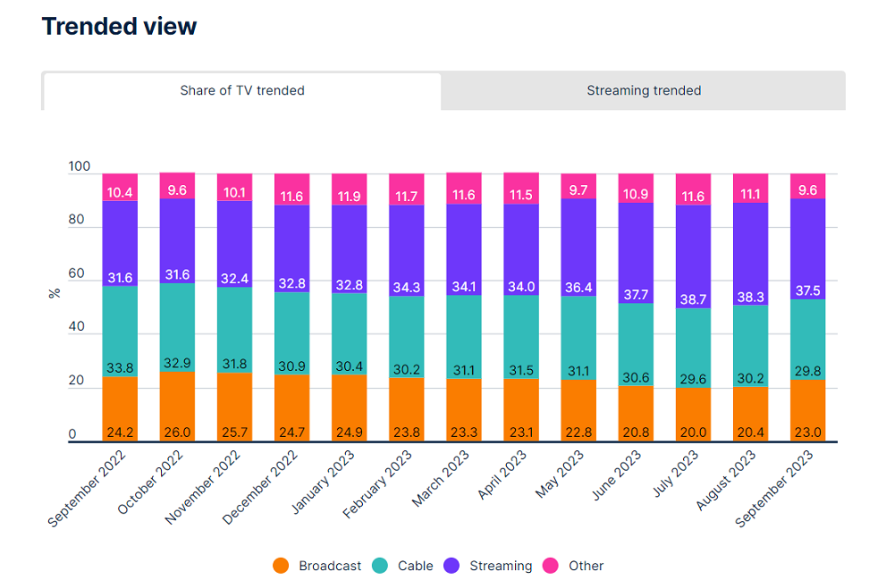Click the Streaming legend label
This screenshot has width=869, height=588.
[501, 566]
